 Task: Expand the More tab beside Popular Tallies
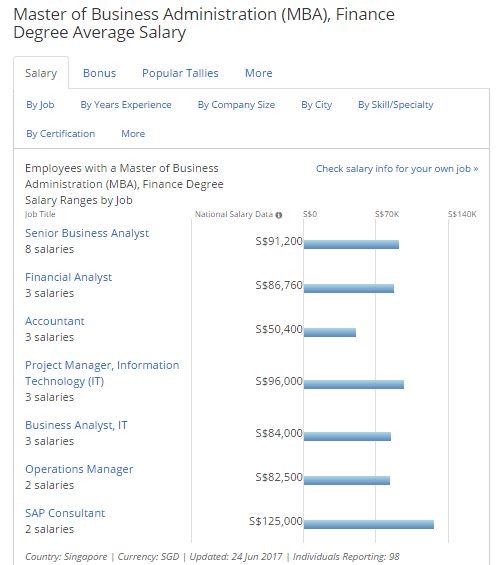click(259, 73)
